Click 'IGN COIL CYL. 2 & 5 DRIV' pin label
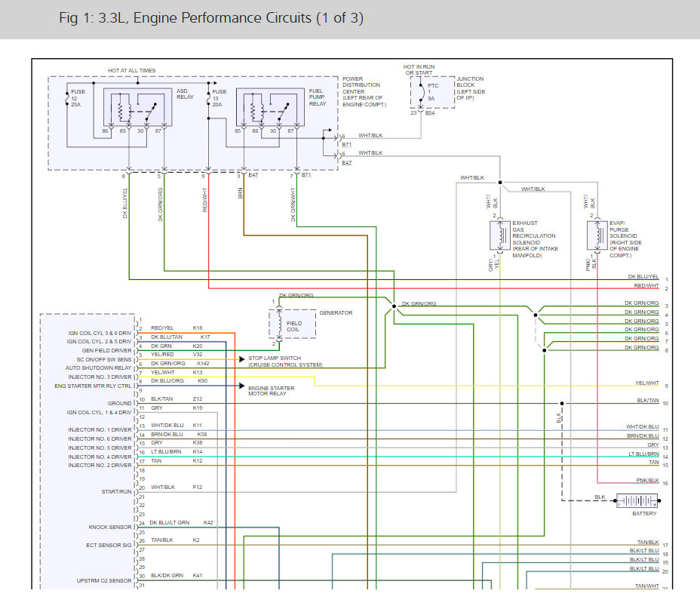The height and width of the screenshot is (609, 700). [x=99, y=342]
